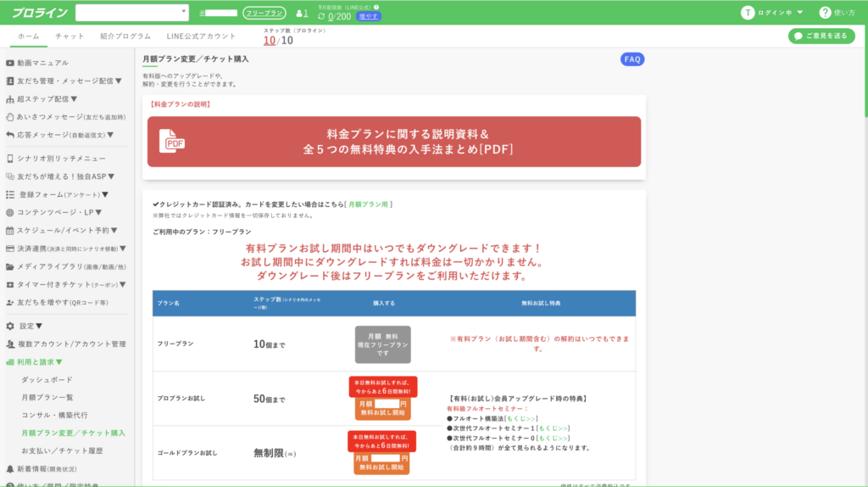This screenshot has width=868, height=487.
Task: Click the フリープラン badge in header
Action: [x=264, y=13]
